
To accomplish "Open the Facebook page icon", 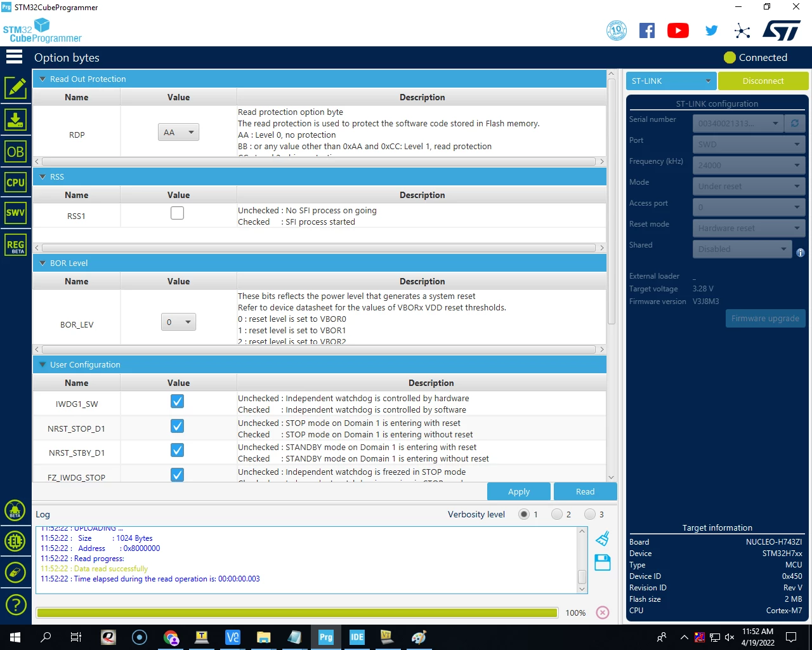I will [647, 30].
